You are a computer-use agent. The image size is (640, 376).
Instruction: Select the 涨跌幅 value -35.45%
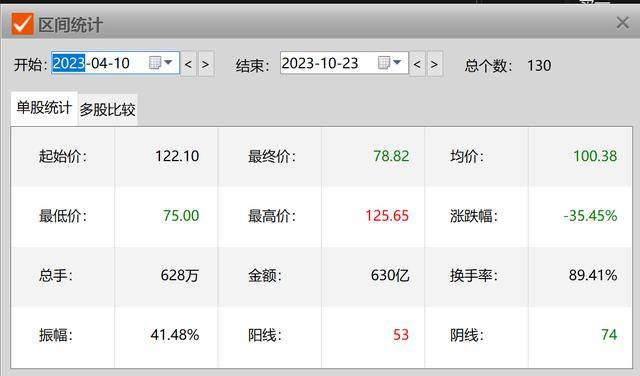[590, 216]
